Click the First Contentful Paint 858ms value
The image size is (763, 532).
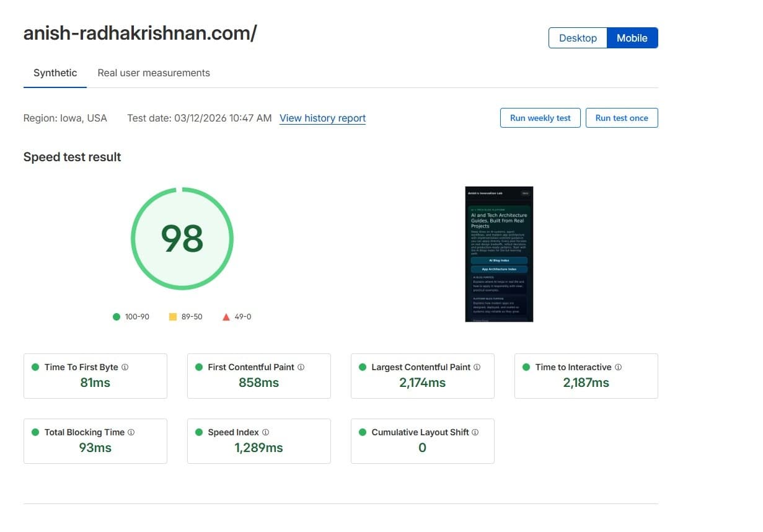(x=259, y=383)
